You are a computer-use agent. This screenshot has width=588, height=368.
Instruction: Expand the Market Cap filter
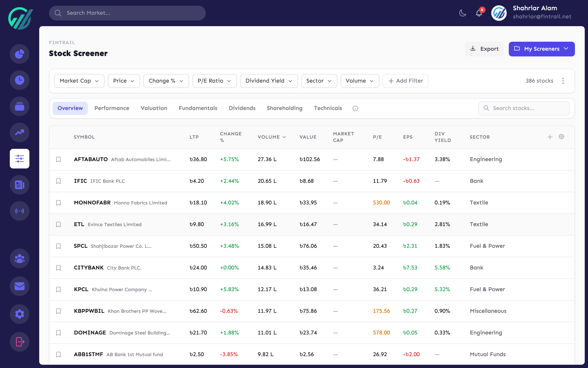pyautogui.click(x=79, y=81)
